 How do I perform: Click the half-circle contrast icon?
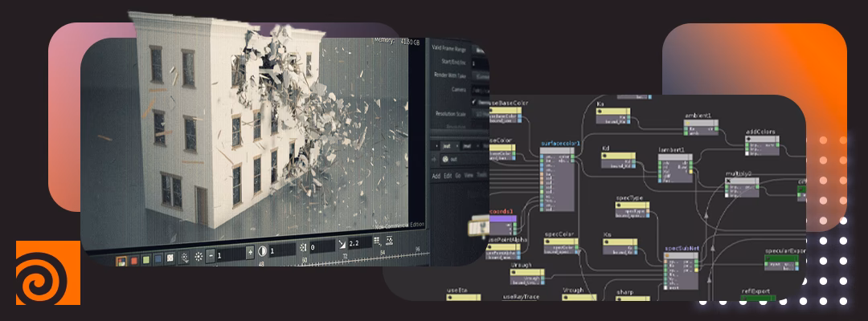click(x=262, y=251)
